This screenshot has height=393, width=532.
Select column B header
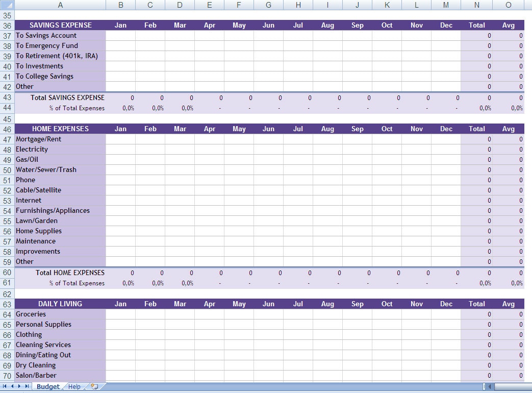click(120, 5)
